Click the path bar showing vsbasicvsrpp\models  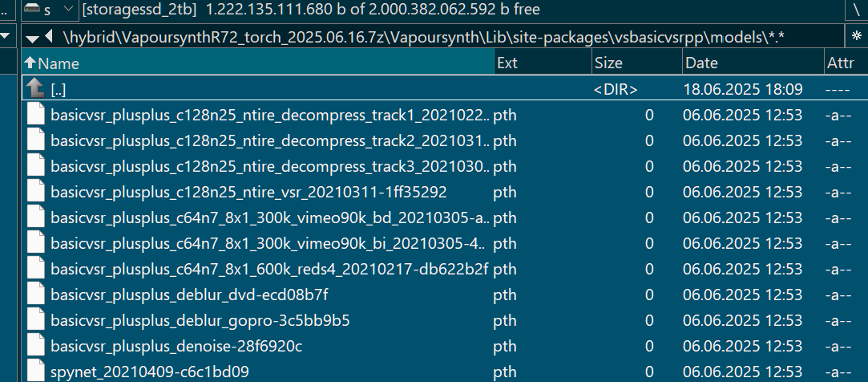432,38
